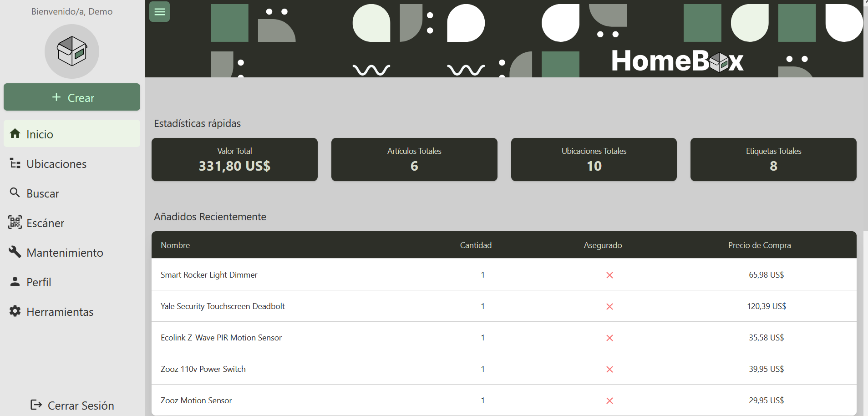The height and width of the screenshot is (416, 868).
Task: Click the gear icon for Herramientas
Action: 15,311
